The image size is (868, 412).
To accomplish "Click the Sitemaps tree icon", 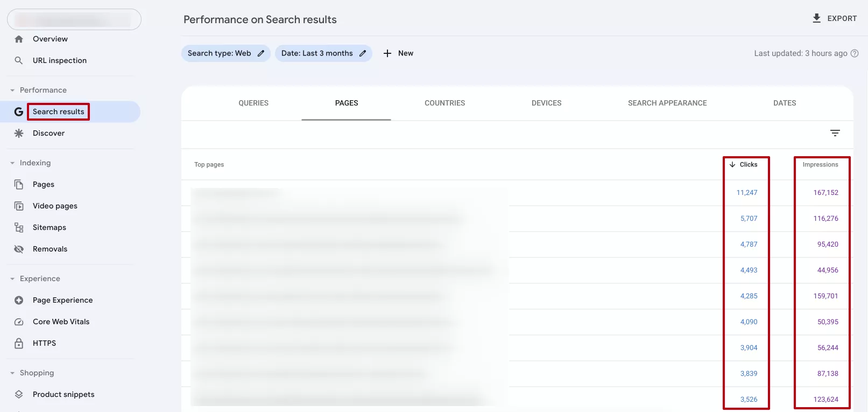I will point(19,227).
